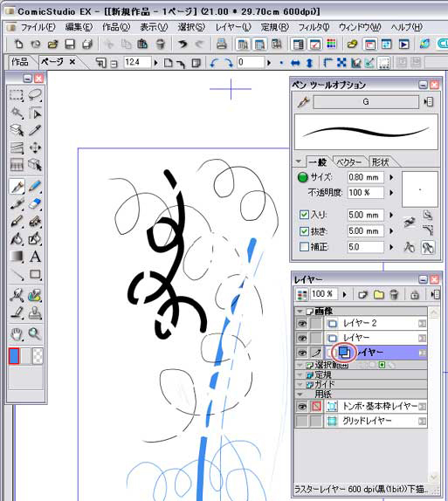448x501 pixels.
Task: Toggle the 入り checkbox
Action: coord(304,215)
